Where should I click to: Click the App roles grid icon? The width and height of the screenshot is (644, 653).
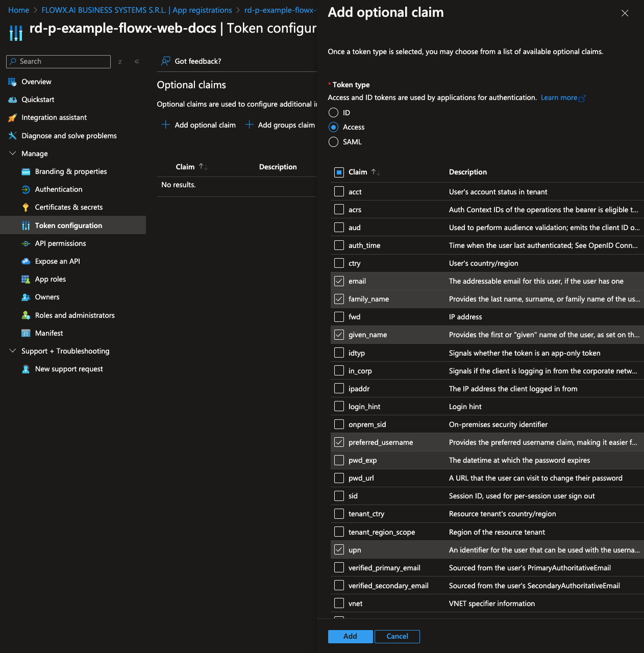point(26,279)
